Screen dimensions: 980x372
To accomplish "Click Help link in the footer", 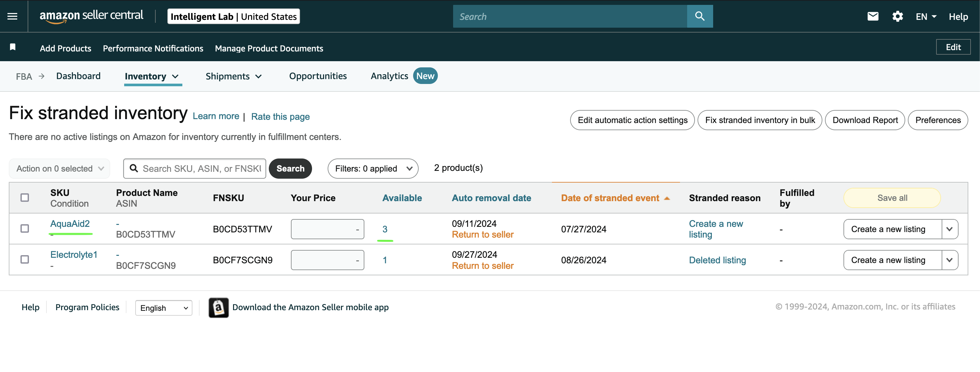I will (31, 307).
